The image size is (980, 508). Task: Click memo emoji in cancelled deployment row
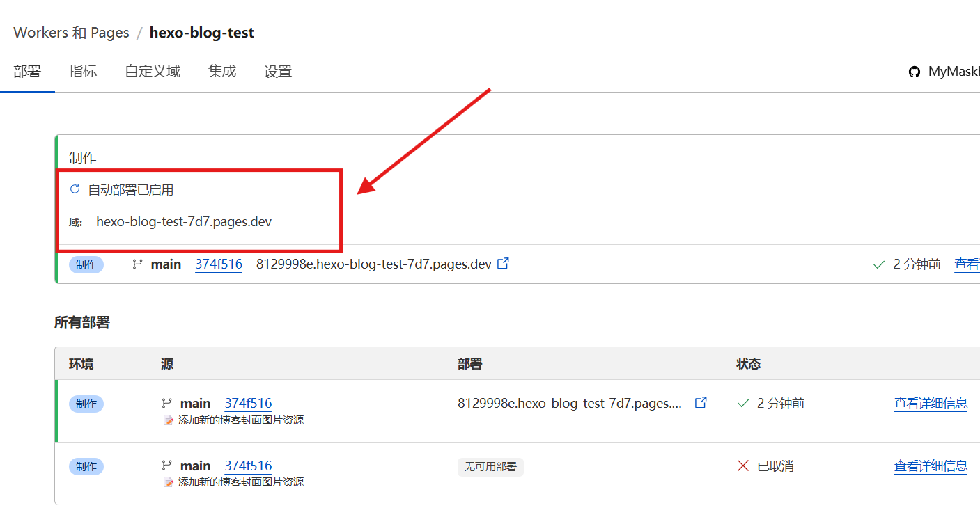pos(168,482)
